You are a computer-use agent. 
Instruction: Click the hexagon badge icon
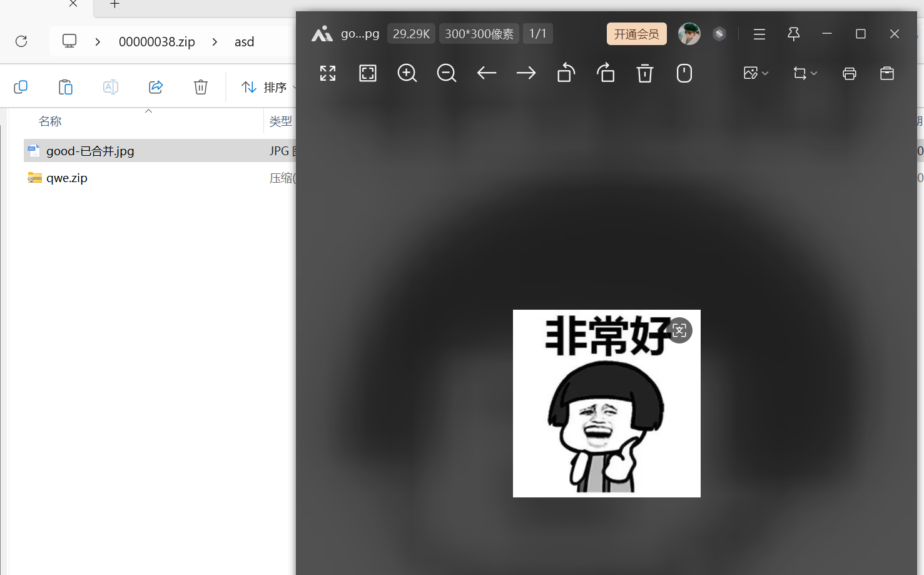[x=719, y=34]
